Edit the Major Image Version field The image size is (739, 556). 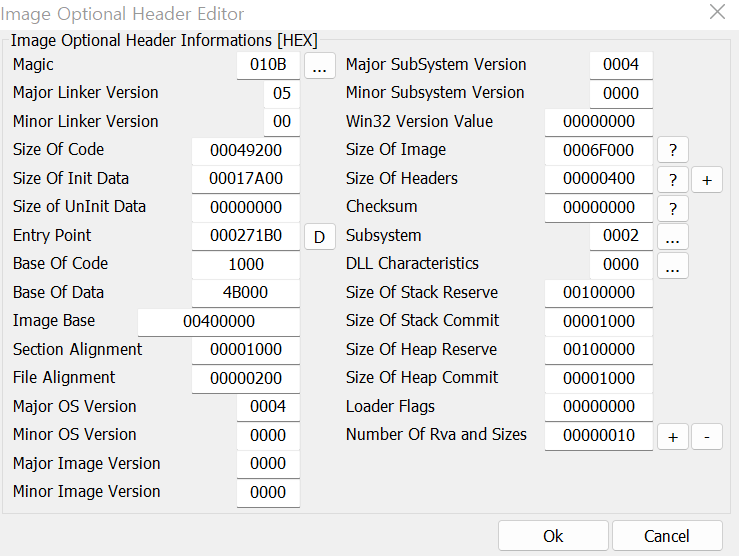[x=268, y=464]
